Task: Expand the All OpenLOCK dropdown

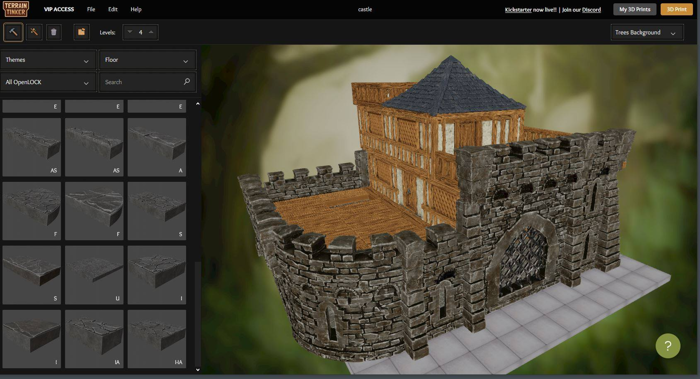Action: click(48, 82)
